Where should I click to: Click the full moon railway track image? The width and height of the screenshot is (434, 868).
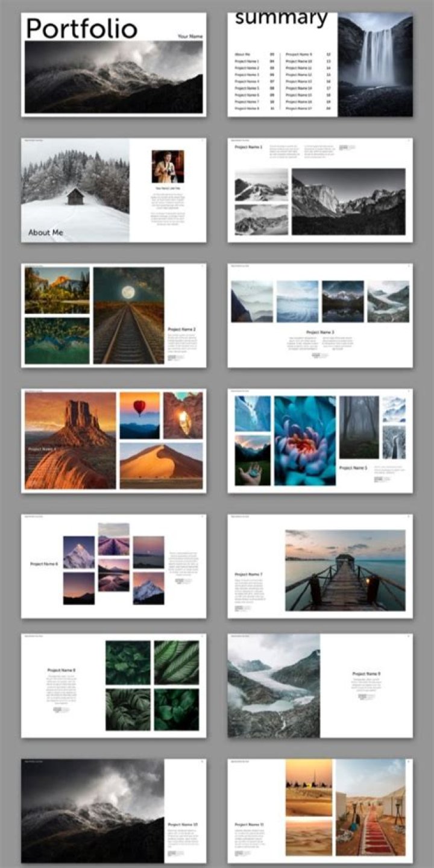tap(128, 315)
